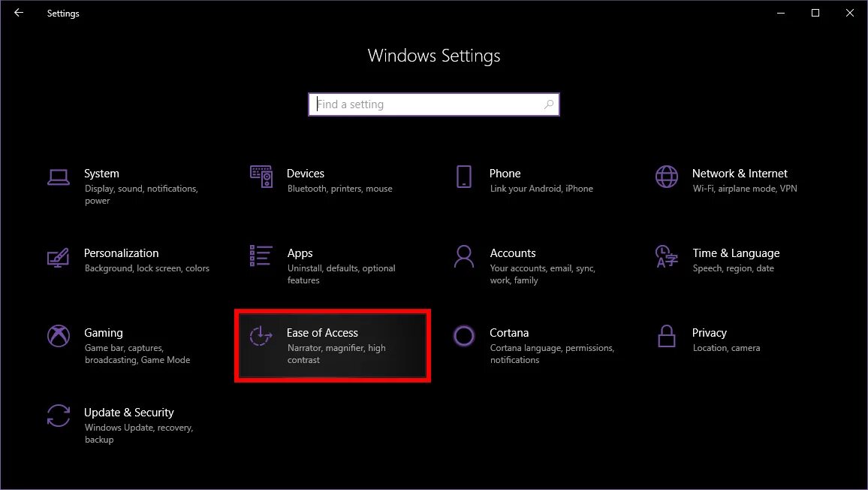
Task: Open the Devices settings title
Action: click(306, 174)
